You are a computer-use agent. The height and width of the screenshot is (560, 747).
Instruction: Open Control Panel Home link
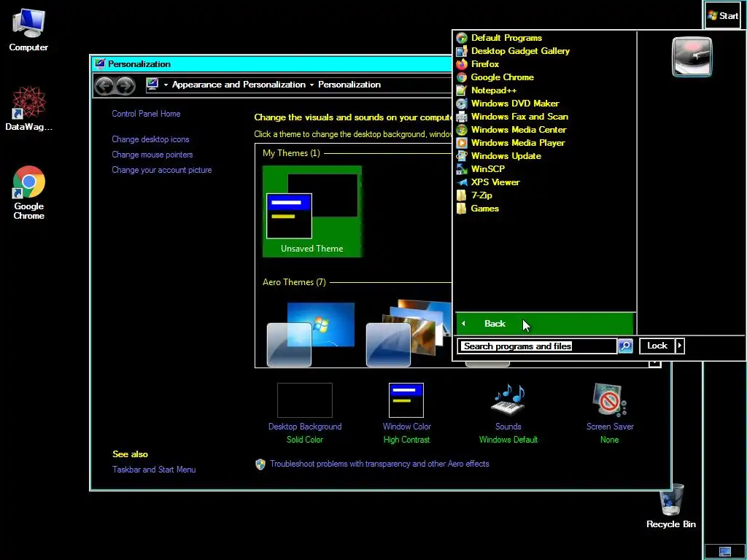click(146, 114)
